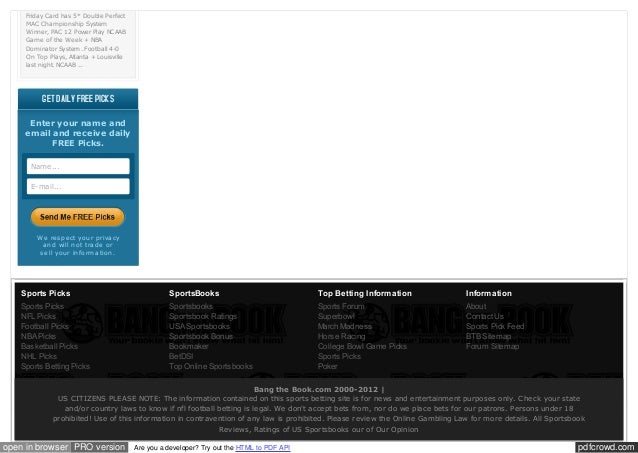The width and height of the screenshot is (638, 453).
Task: Open the March Madness link
Action: [x=345, y=326]
